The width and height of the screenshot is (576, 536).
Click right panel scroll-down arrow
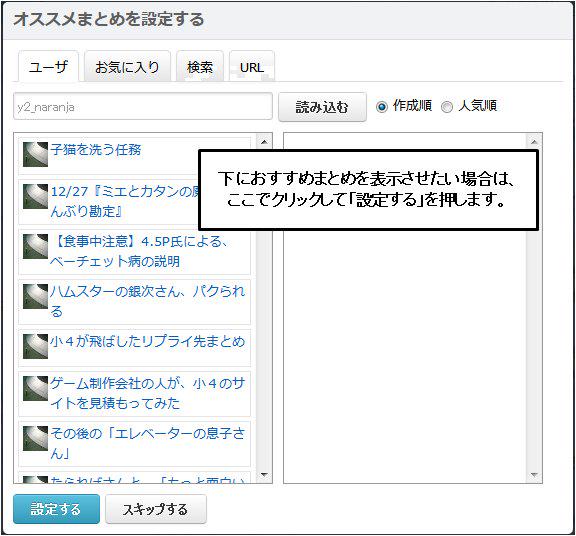(x=534, y=475)
